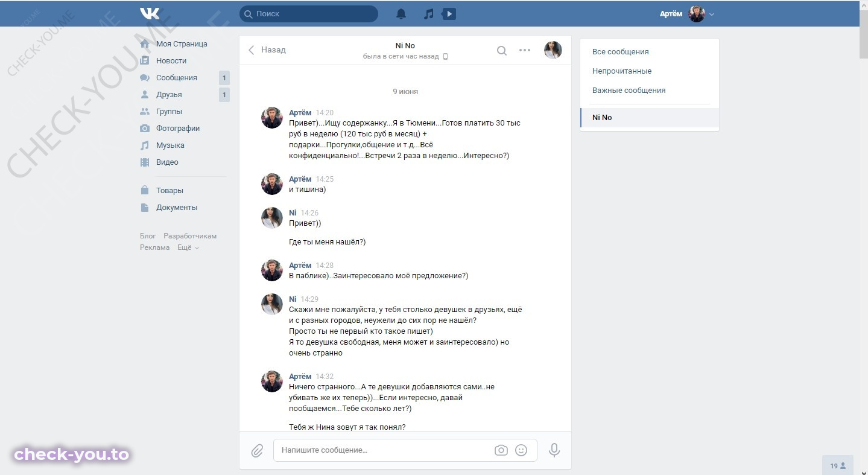Click the newspaper icon beside Новости
The height and width of the screenshot is (475, 868).
pyautogui.click(x=145, y=61)
